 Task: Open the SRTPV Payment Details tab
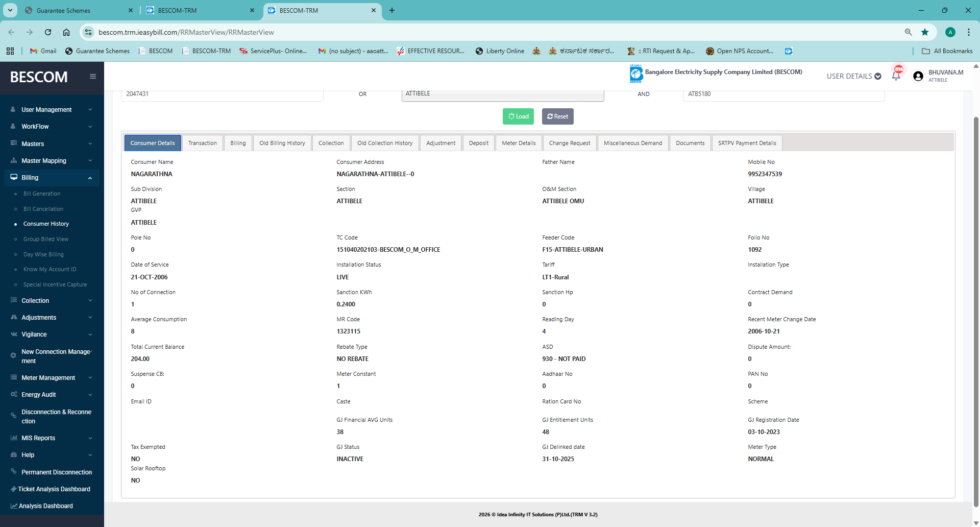click(x=747, y=143)
